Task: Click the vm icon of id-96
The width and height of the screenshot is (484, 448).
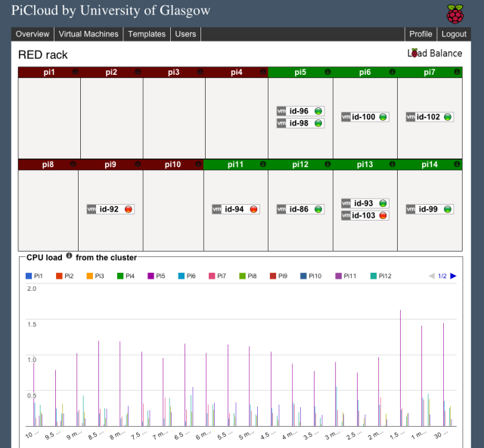Action: coord(281,111)
